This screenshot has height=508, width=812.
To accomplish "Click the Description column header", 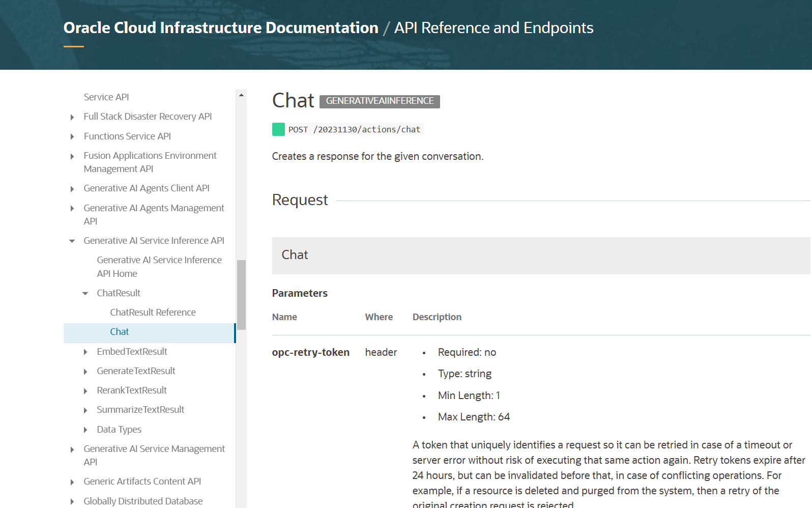I will [x=437, y=317].
